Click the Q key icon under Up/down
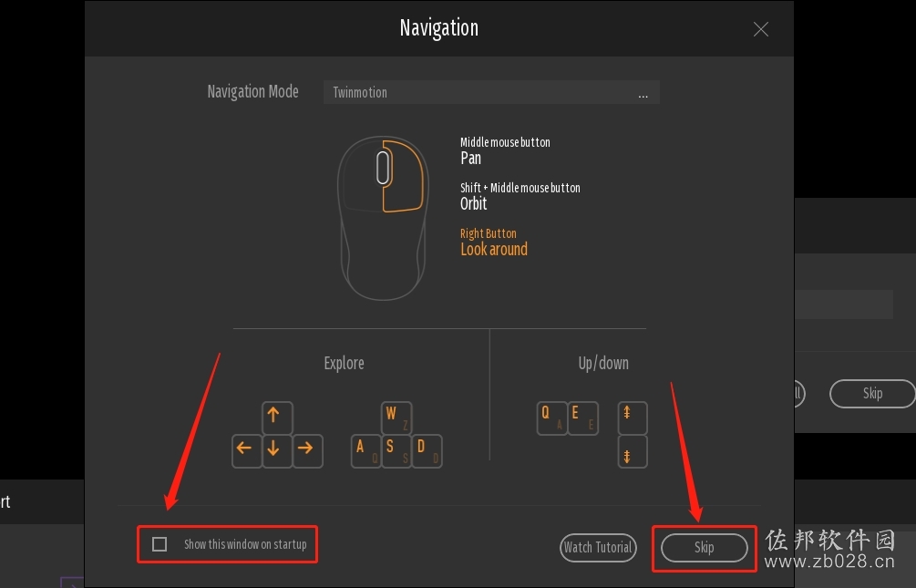Image resolution: width=916 pixels, height=588 pixels. pos(552,418)
